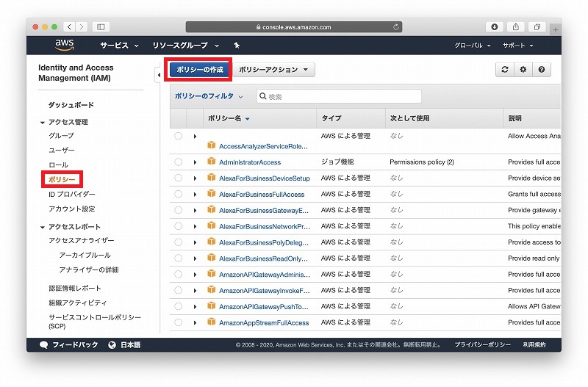This screenshot has width=588, height=387.
Task: Open the サービス menu
Action: 119,46
